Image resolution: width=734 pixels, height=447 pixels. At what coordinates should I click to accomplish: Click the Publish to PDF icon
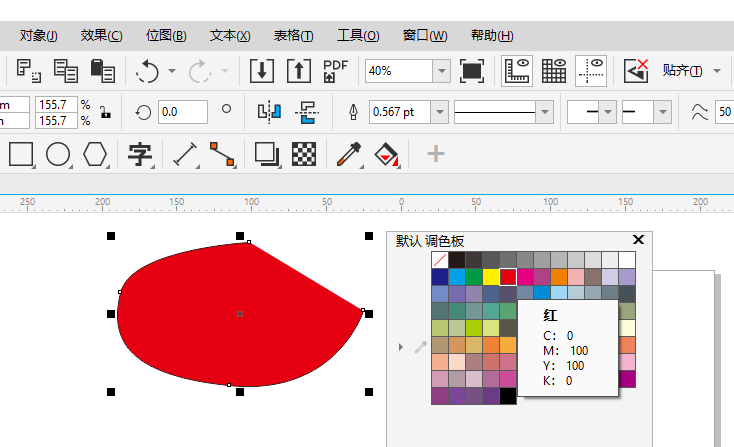coord(336,71)
